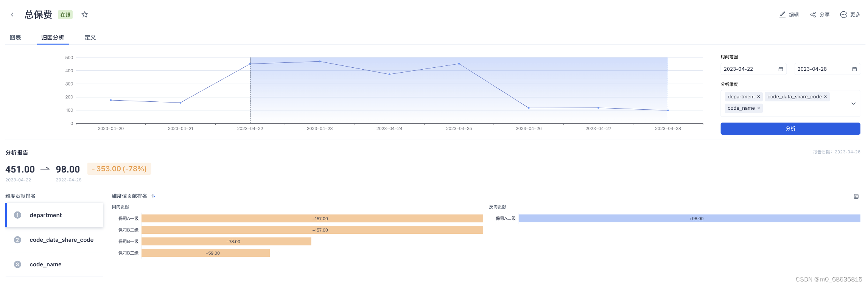The image size is (868, 286).
Task: Click the blue 分析 button
Action: 790,129
